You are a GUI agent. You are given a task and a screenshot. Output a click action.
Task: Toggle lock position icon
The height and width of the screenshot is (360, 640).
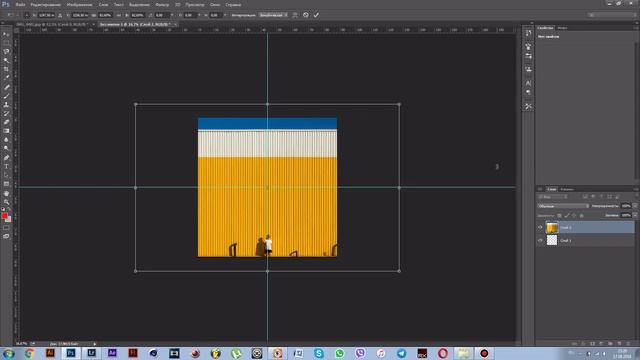(574, 216)
